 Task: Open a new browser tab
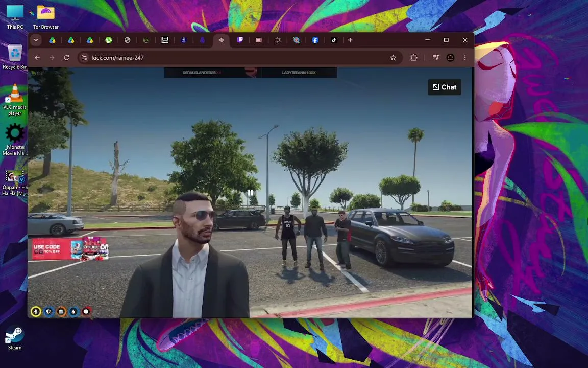coord(350,40)
